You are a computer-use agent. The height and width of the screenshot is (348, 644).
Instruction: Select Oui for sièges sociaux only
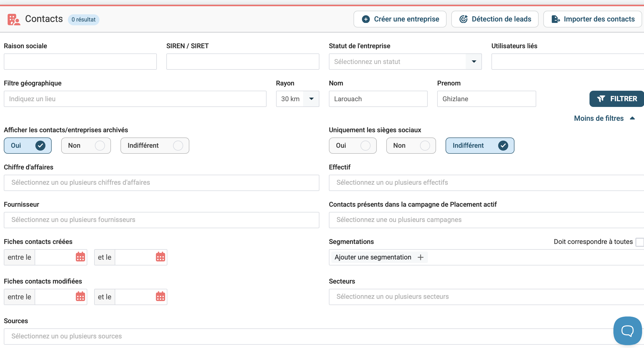pos(353,146)
